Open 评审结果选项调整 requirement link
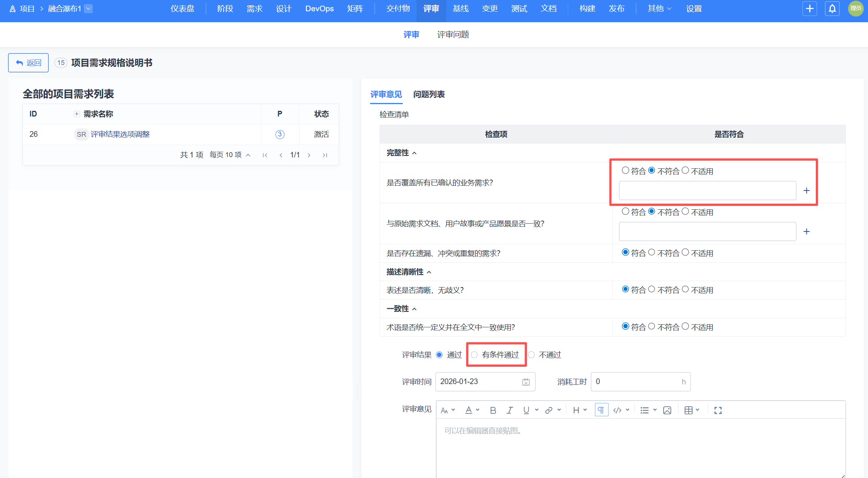The width and height of the screenshot is (868, 478). coord(120,134)
